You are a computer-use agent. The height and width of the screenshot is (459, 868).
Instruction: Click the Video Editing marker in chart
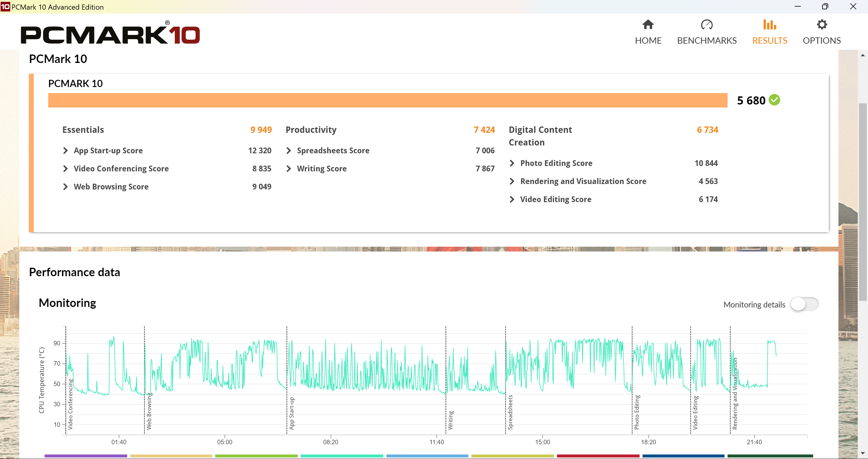tap(695, 413)
